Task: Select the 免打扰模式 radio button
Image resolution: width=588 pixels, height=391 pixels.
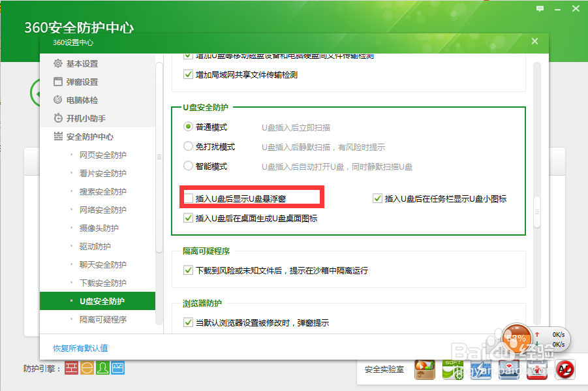Action: (x=189, y=146)
